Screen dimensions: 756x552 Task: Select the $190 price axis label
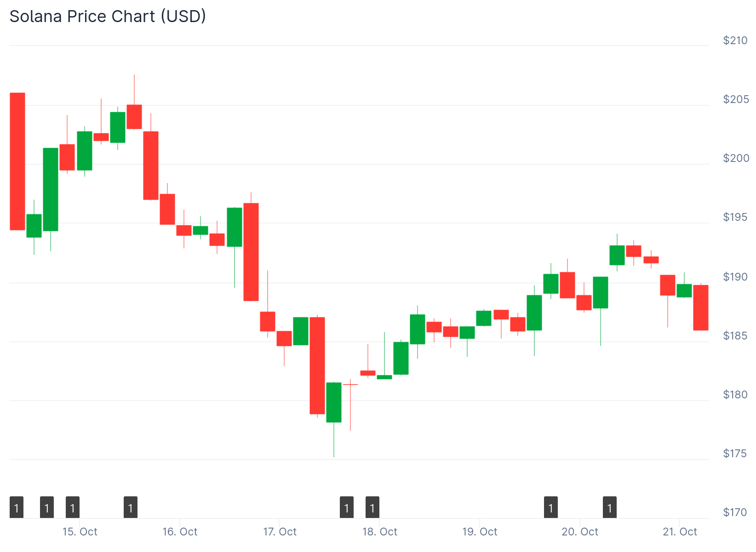[x=735, y=276]
